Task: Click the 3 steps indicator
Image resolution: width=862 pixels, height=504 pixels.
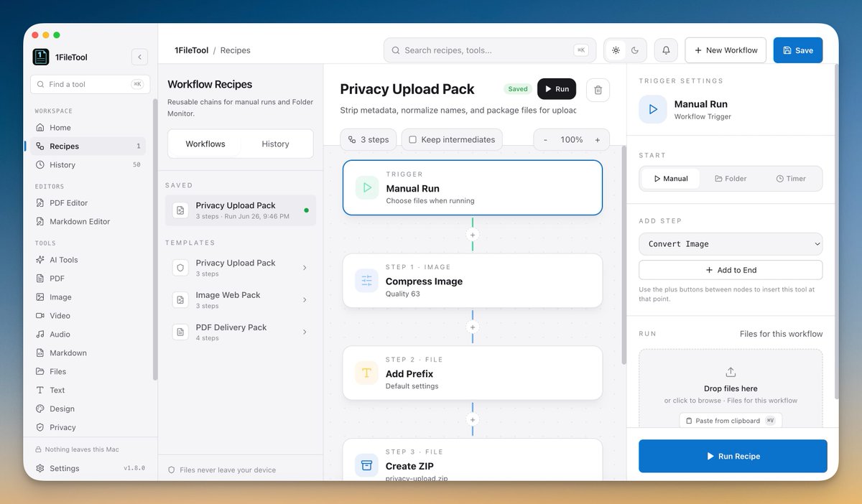Action: (369, 139)
